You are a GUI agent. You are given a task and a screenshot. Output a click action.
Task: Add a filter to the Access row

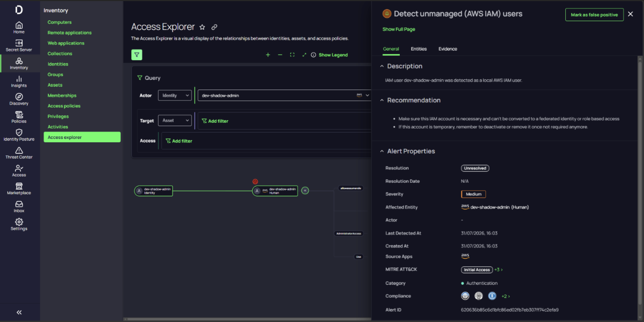[x=179, y=141]
